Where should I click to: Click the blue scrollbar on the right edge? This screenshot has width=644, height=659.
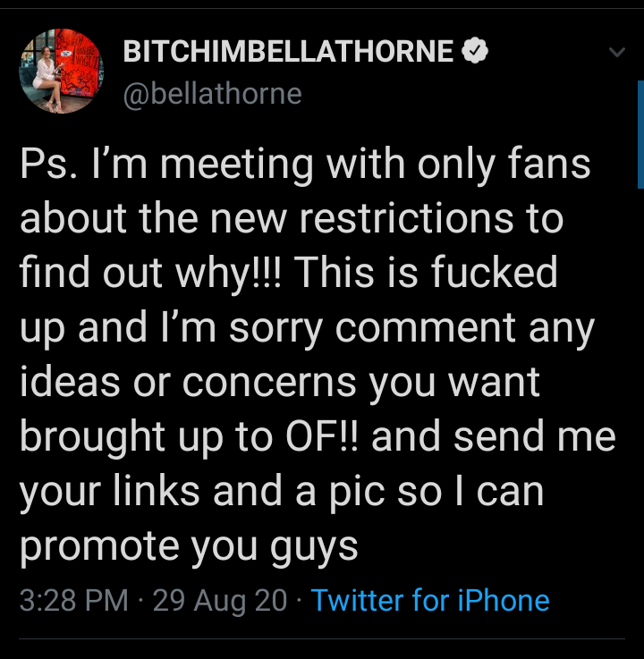640,134
